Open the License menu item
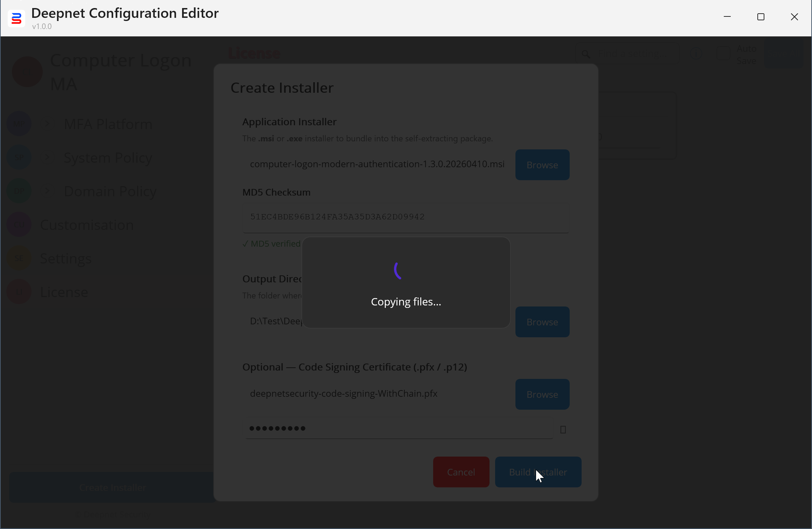This screenshot has width=812, height=529. [x=64, y=292]
